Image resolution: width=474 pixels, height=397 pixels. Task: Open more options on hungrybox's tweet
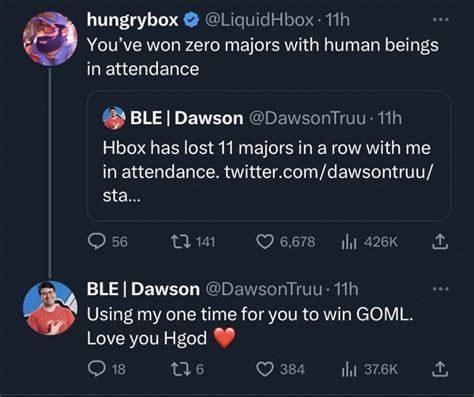click(440, 20)
